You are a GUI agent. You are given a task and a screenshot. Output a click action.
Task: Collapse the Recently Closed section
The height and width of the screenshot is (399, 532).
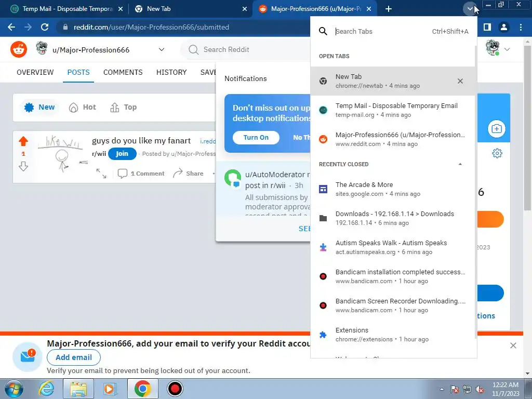point(460,164)
